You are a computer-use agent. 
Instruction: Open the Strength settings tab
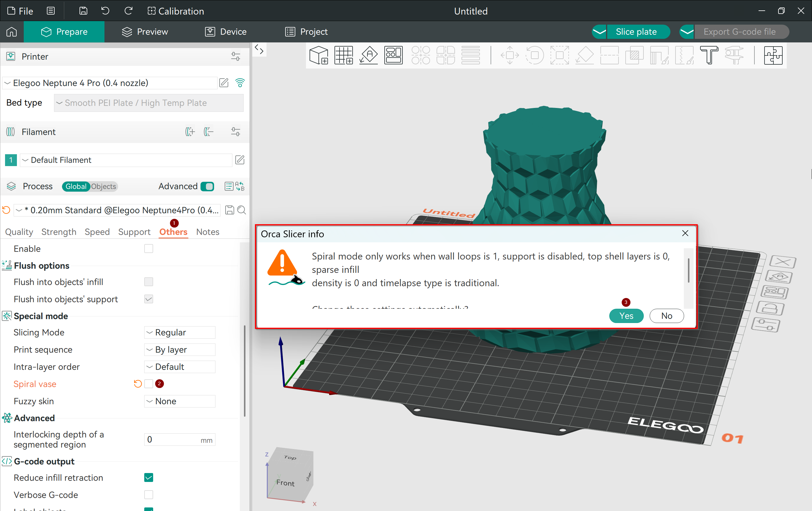[x=59, y=232]
